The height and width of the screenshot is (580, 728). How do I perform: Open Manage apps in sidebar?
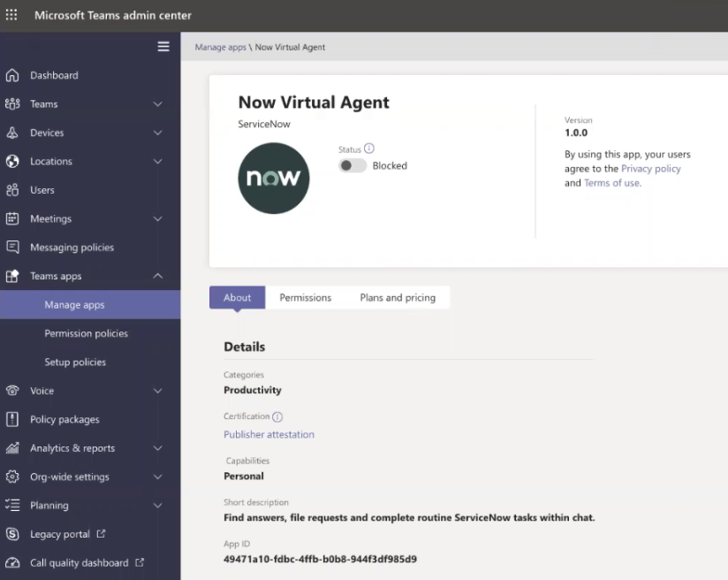[90, 305]
